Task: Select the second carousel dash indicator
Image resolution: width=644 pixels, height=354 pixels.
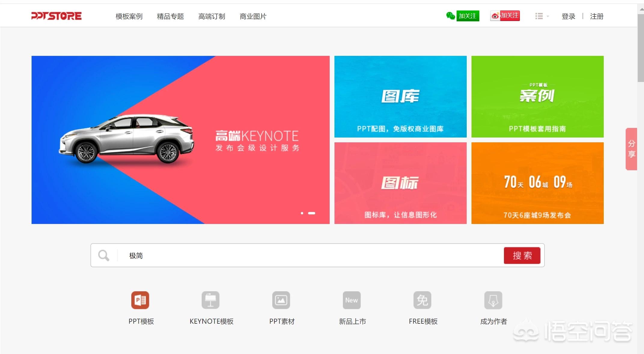Action: [x=312, y=213]
